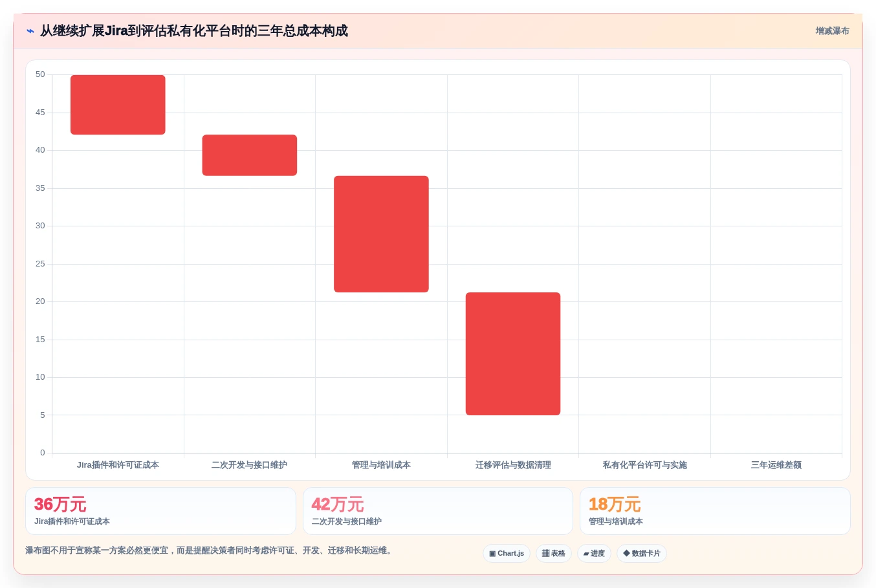Click the 表格 chip
Screen dimensions: 876x588
554,554
